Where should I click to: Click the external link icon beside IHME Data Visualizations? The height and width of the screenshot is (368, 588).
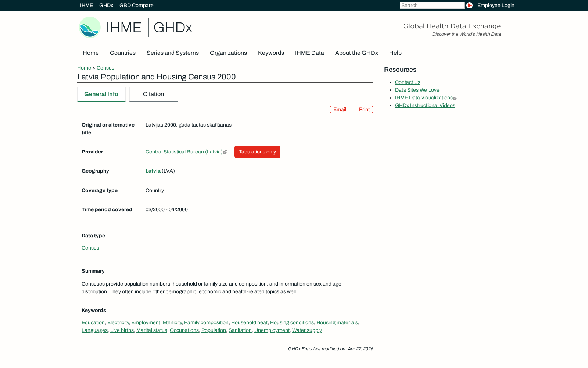(x=455, y=98)
